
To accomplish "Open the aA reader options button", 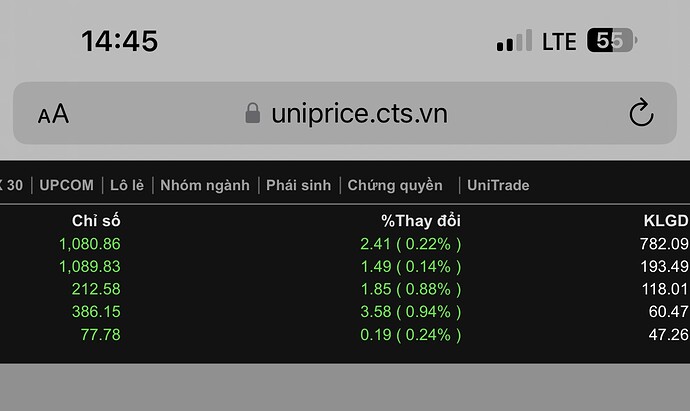I will click(x=53, y=114).
